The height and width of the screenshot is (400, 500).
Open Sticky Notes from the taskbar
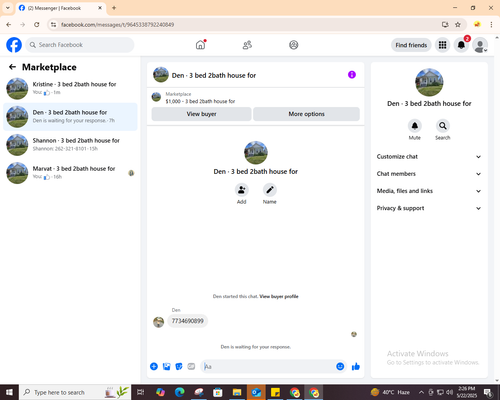pos(275,392)
